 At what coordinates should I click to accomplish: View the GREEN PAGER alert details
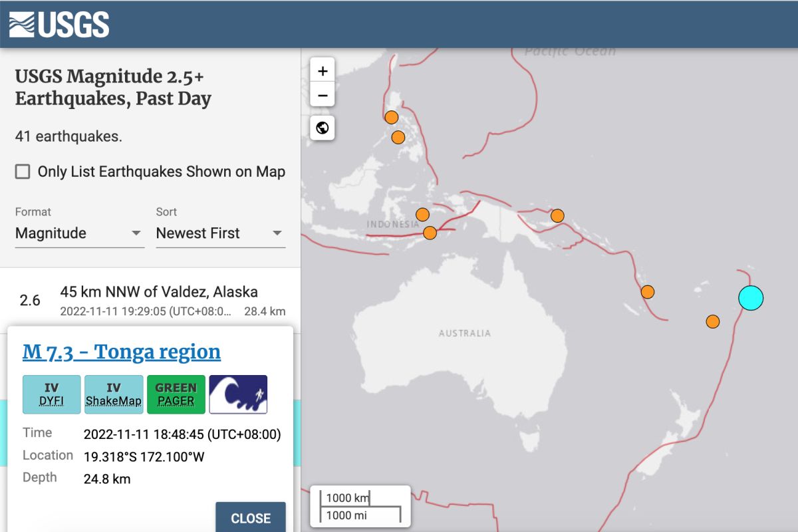[176, 394]
